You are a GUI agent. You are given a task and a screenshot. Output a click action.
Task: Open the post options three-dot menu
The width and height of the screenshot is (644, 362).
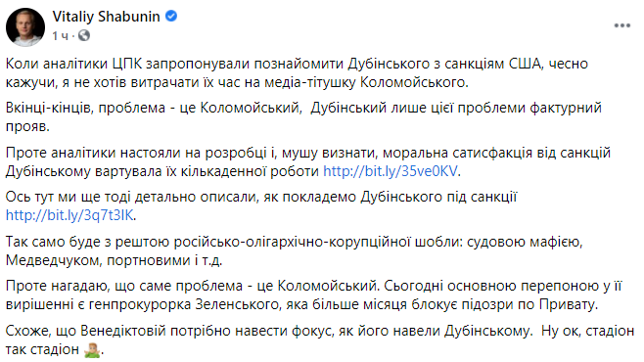pyautogui.click(x=621, y=25)
